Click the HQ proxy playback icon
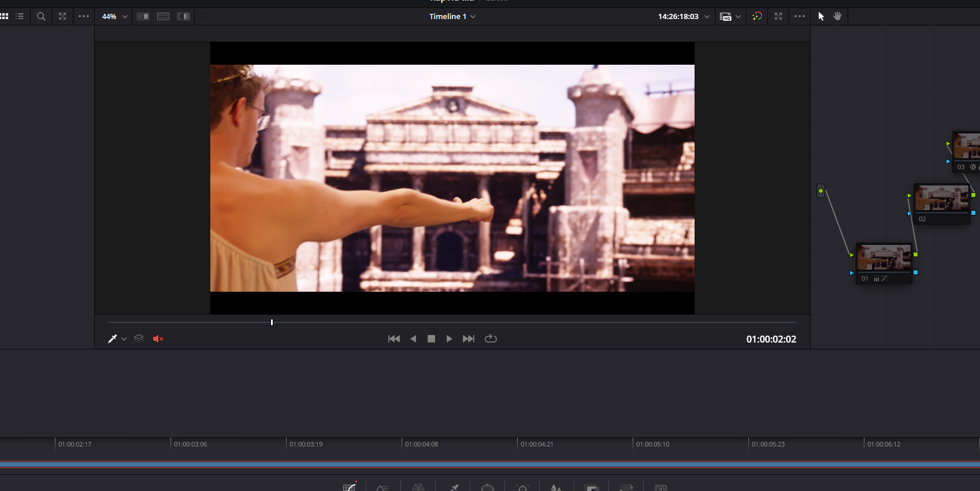Screen dimensions: 980x491 [726, 17]
